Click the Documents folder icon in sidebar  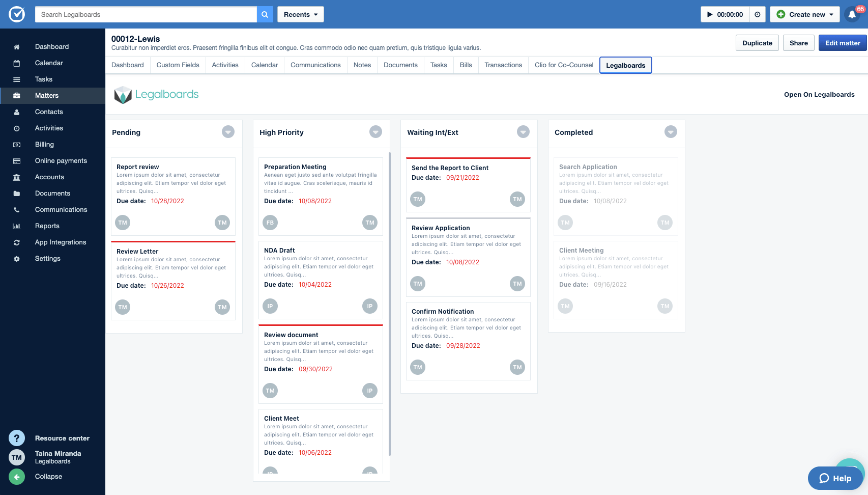(x=17, y=194)
